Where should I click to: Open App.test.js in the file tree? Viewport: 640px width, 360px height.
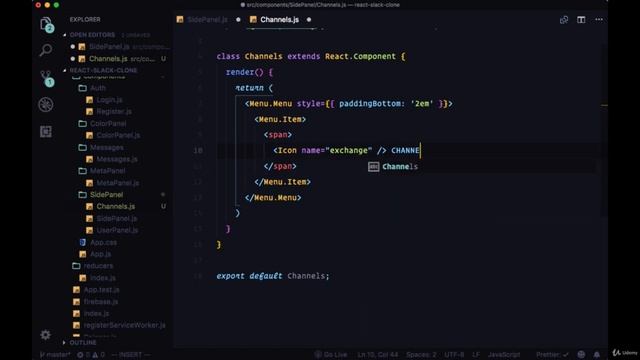click(x=101, y=289)
